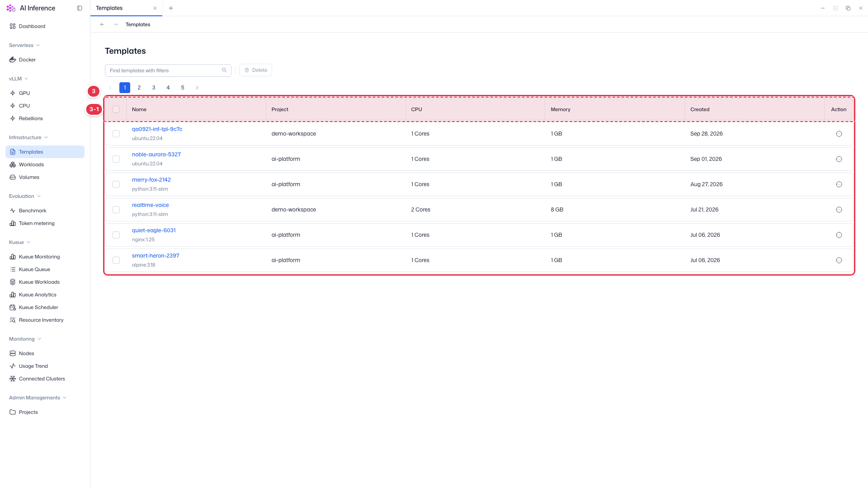Viewport: 868px width, 488px height.
Task: Check the quiet-eagle-6031 row checkbox
Action: click(116, 235)
